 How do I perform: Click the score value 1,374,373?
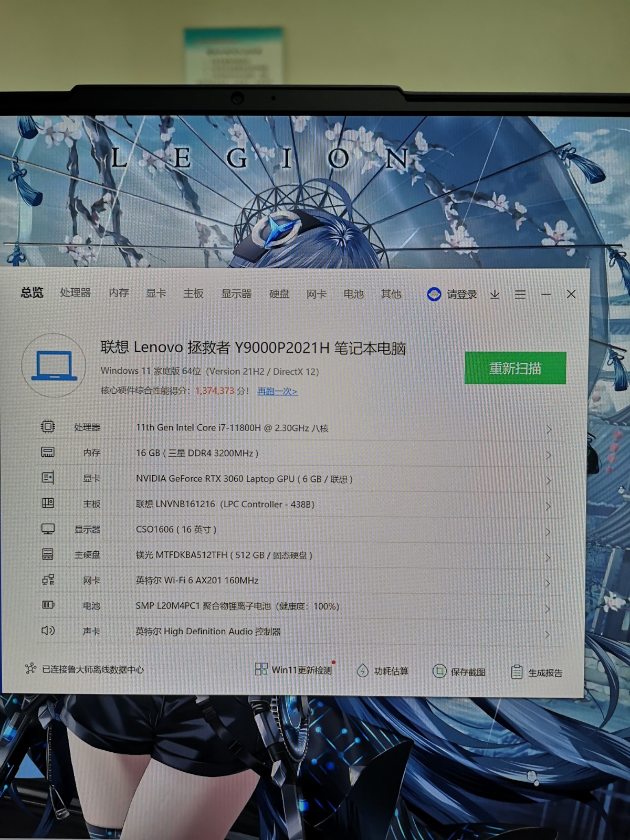214,391
